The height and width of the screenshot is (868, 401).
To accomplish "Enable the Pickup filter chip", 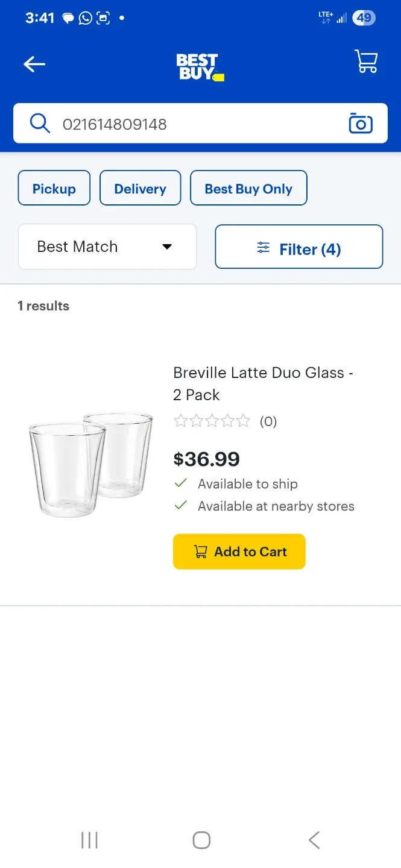I will [54, 188].
